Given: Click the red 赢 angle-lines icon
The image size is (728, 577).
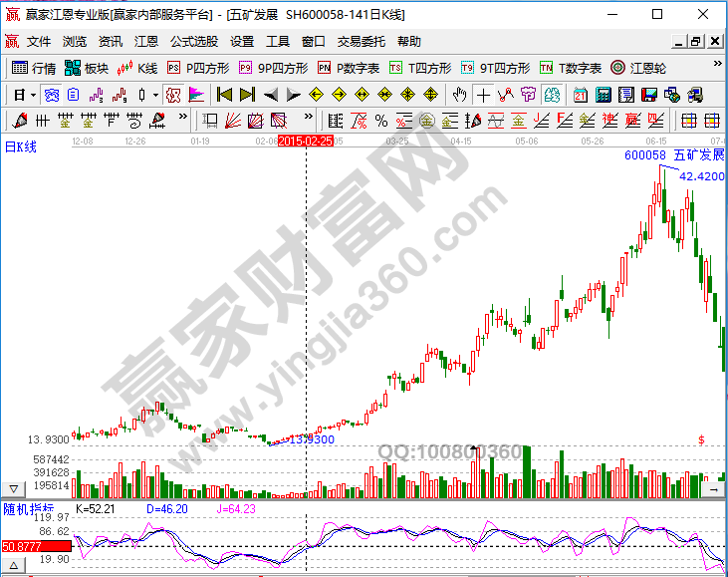Looking at the screenshot, I should [632, 121].
